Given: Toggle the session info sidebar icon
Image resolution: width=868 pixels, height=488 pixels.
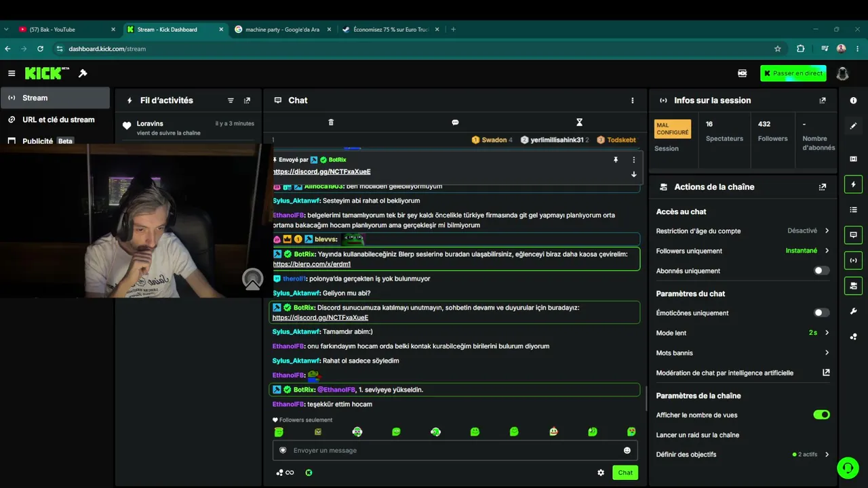Looking at the screenshot, I should click(x=853, y=260).
